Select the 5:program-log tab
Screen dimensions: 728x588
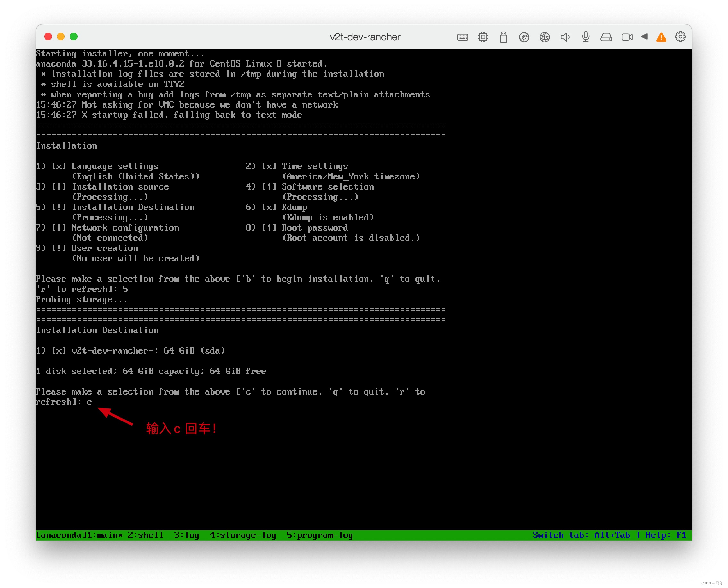319,535
